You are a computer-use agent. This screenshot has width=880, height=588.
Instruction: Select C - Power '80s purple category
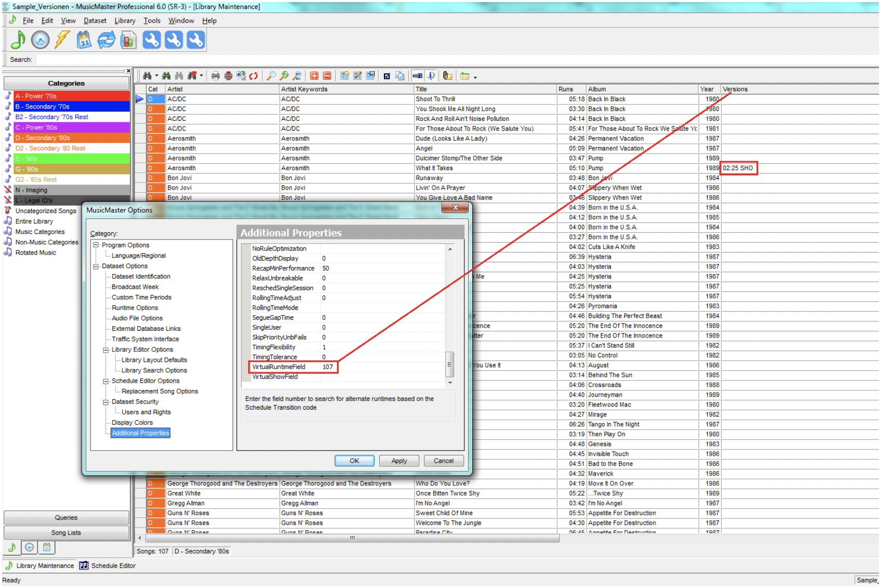(72, 128)
